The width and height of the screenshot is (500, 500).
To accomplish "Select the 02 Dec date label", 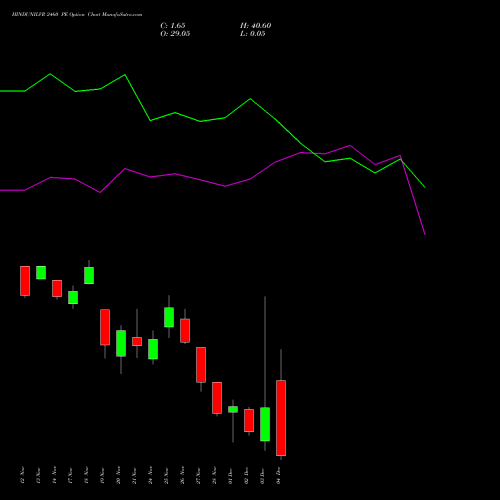I will pos(246,475).
